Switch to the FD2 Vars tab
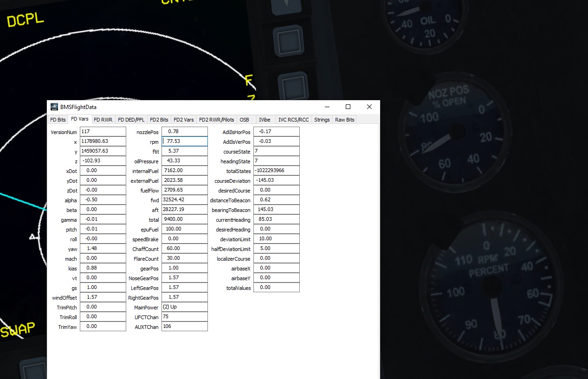 pos(184,120)
